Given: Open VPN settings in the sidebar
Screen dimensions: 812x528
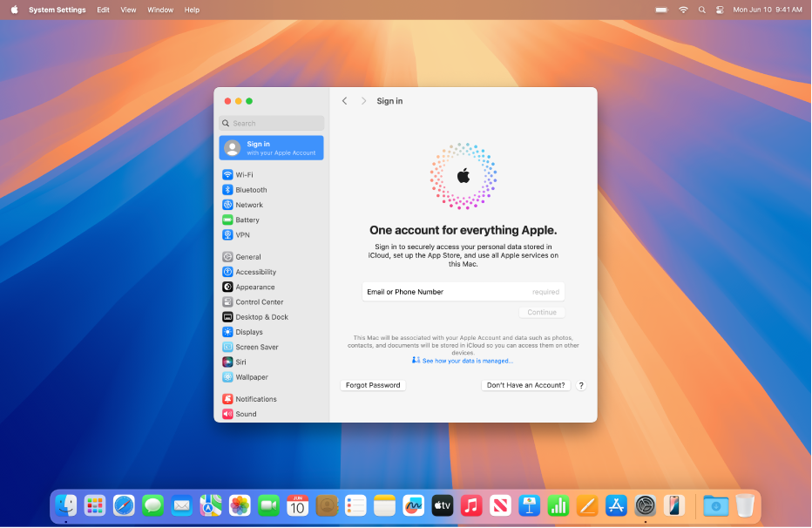Looking at the screenshot, I should [242, 234].
